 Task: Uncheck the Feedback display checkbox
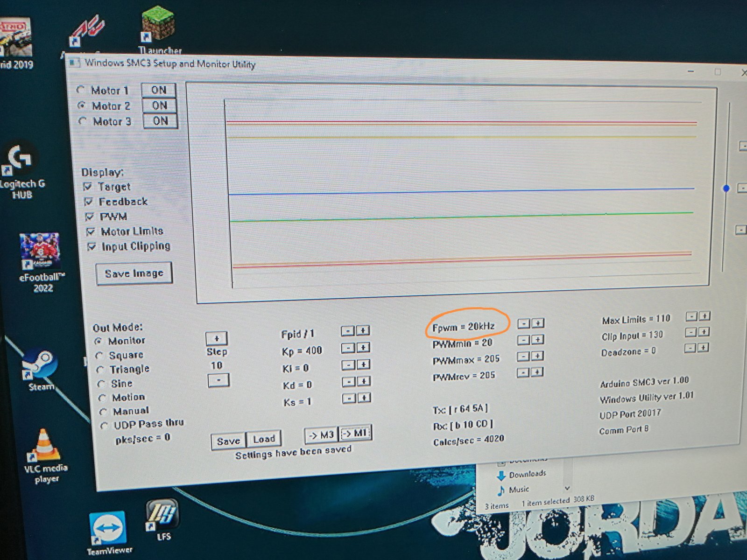pos(88,202)
